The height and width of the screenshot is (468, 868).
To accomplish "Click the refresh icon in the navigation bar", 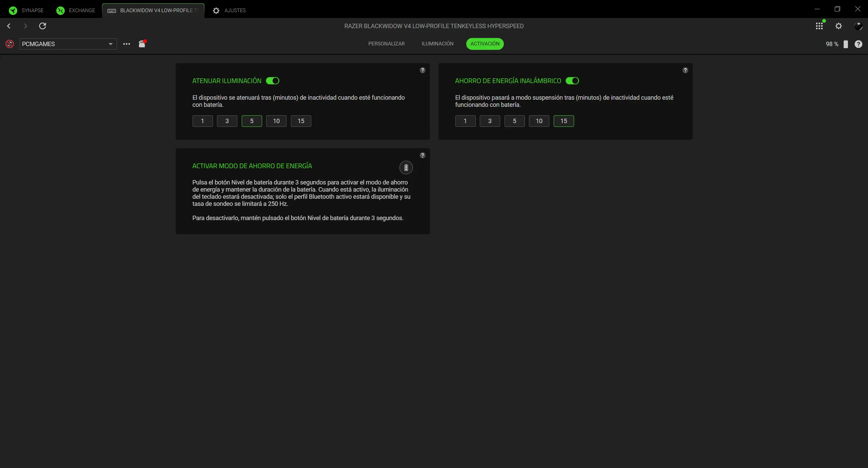I will (42, 26).
